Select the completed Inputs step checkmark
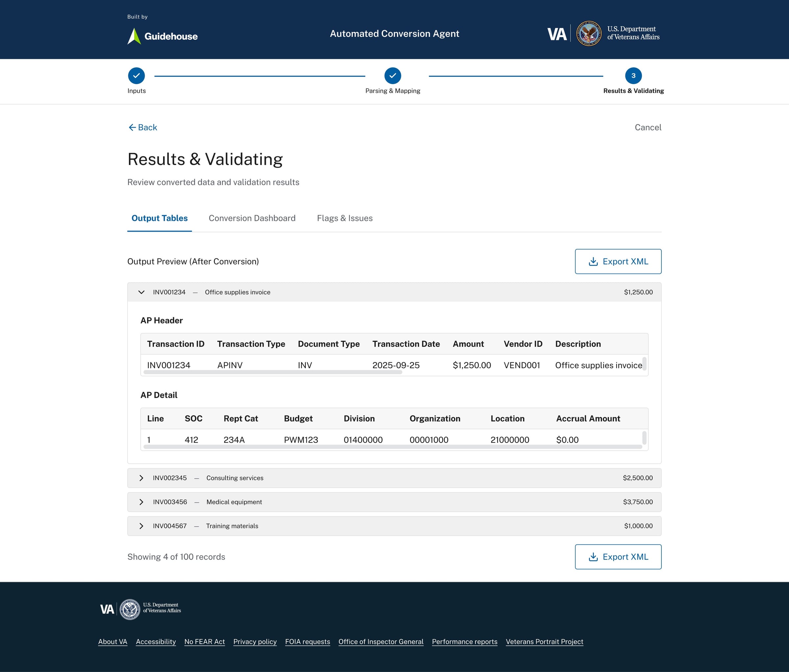 (136, 75)
